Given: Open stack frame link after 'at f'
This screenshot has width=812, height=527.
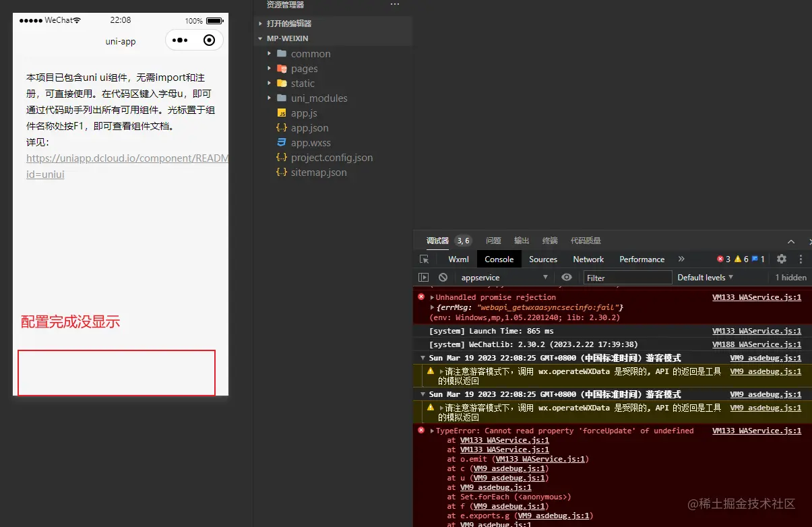Looking at the screenshot, I should pos(509,506).
